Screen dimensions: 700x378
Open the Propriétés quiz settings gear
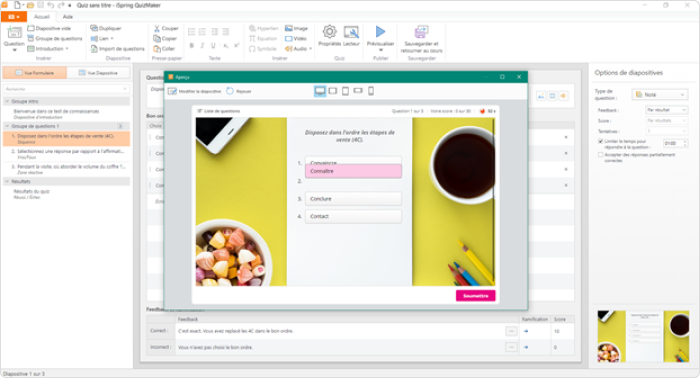[x=329, y=32]
